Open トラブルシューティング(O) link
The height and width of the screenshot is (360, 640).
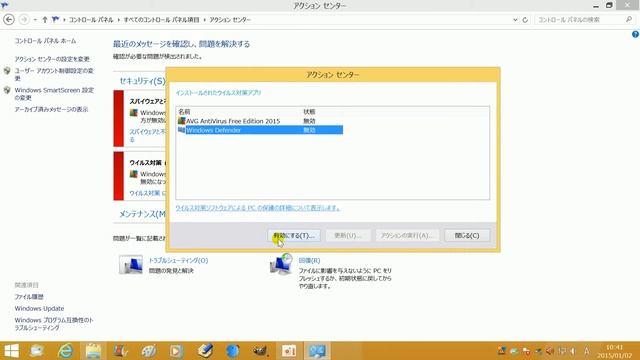click(x=178, y=260)
